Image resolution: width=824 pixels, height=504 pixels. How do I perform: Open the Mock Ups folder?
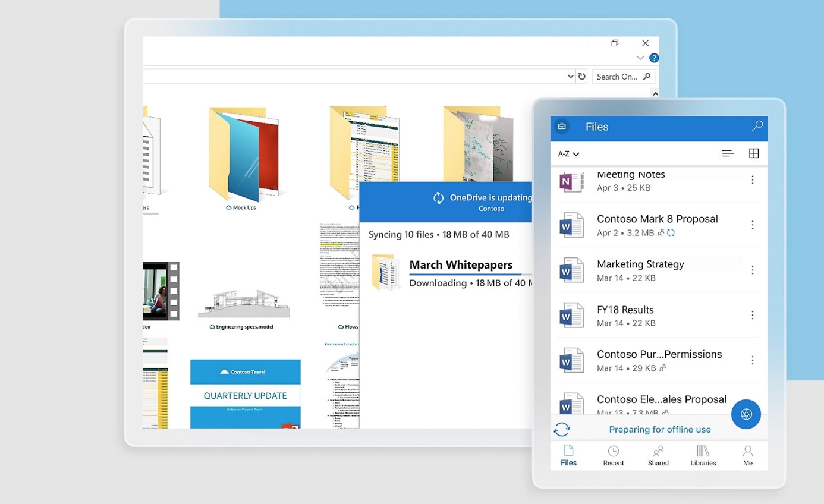[244, 155]
